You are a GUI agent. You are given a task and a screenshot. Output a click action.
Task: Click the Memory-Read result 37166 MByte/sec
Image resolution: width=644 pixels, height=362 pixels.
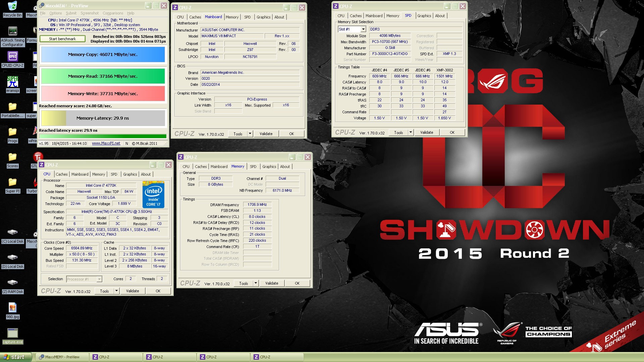[103, 76]
